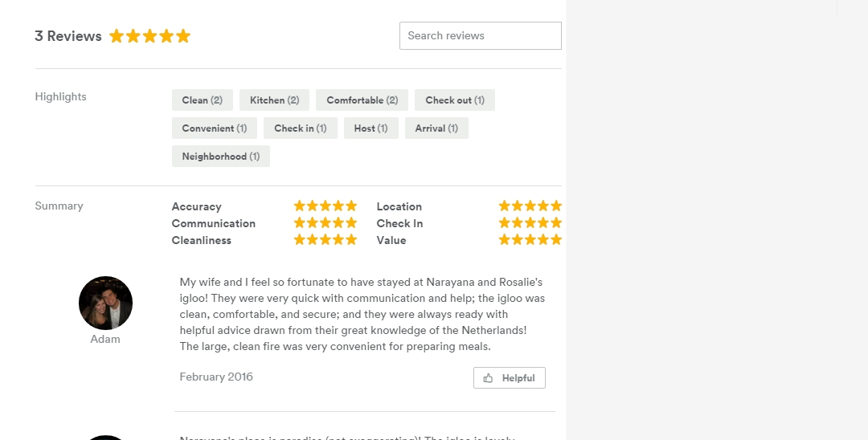Click the Helpful thumbs-up icon

click(488, 378)
